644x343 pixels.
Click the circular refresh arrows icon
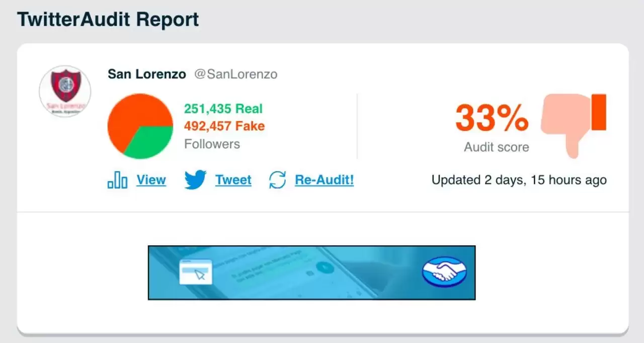pos(277,180)
